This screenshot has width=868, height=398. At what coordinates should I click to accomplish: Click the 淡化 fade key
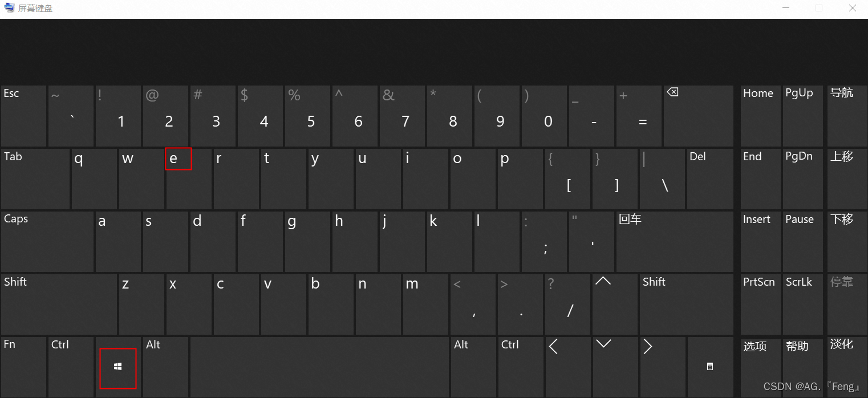[847, 366]
